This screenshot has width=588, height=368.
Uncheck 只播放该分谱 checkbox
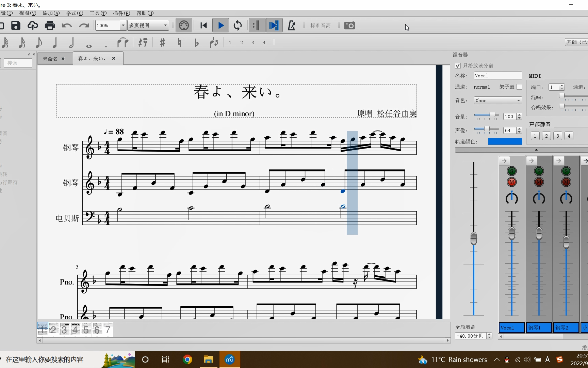pos(458,65)
